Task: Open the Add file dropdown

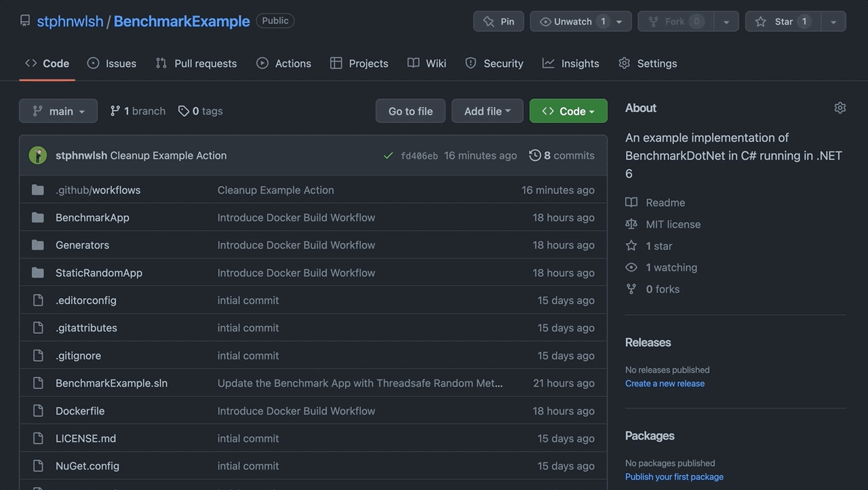Action: click(488, 111)
